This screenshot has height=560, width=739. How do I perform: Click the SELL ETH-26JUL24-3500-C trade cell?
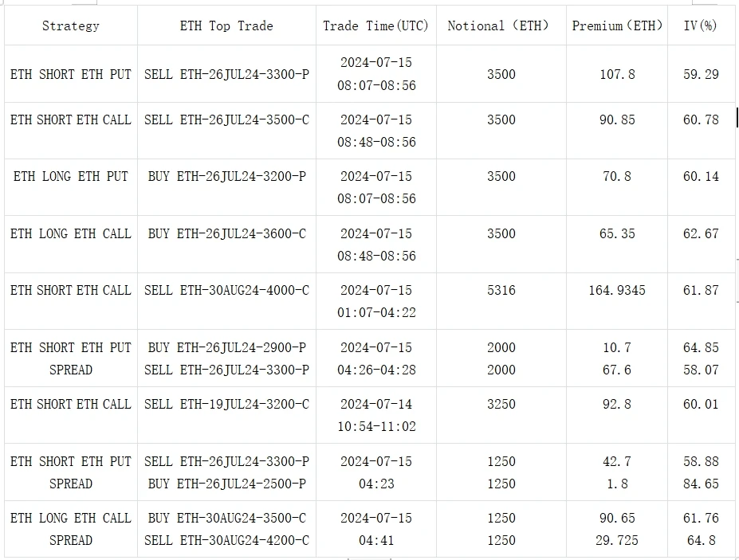(x=226, y=119)
